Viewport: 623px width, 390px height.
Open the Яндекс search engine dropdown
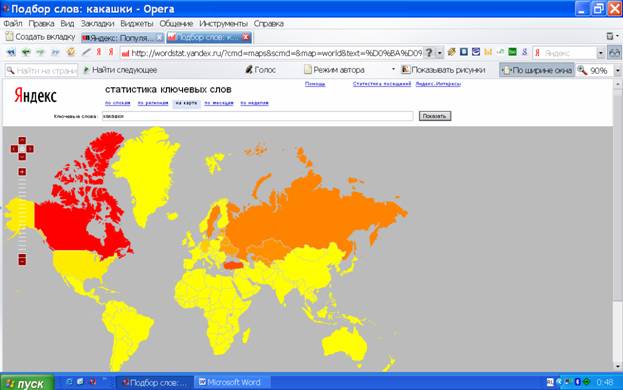601,53
